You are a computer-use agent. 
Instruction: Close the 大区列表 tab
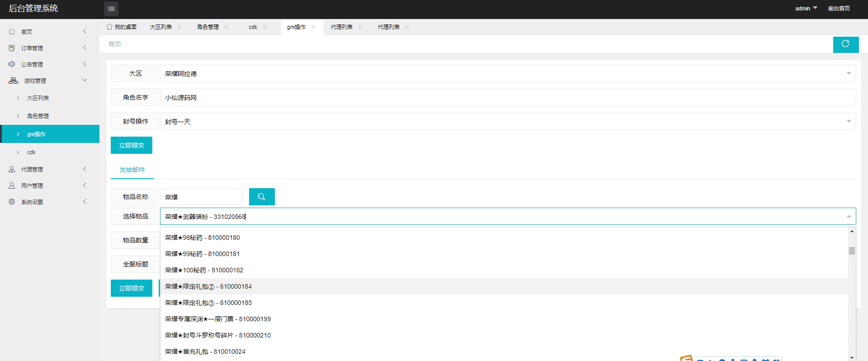tap(179, 27)
